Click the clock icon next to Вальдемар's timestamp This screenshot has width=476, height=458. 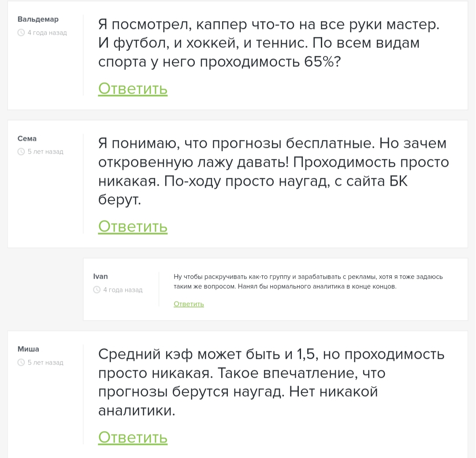point(21,33)
